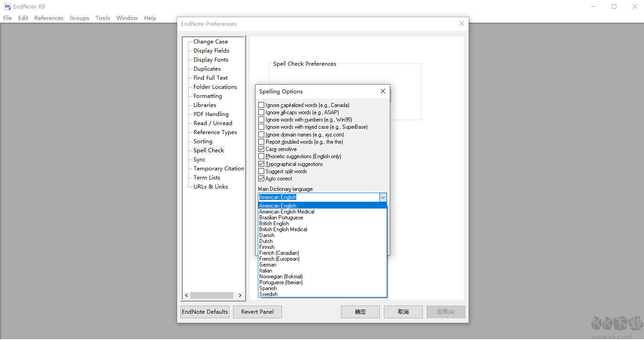Open the 'Display Fonts' preferences panel
This screenshot has width=644, height=340.
click(210, 59)
